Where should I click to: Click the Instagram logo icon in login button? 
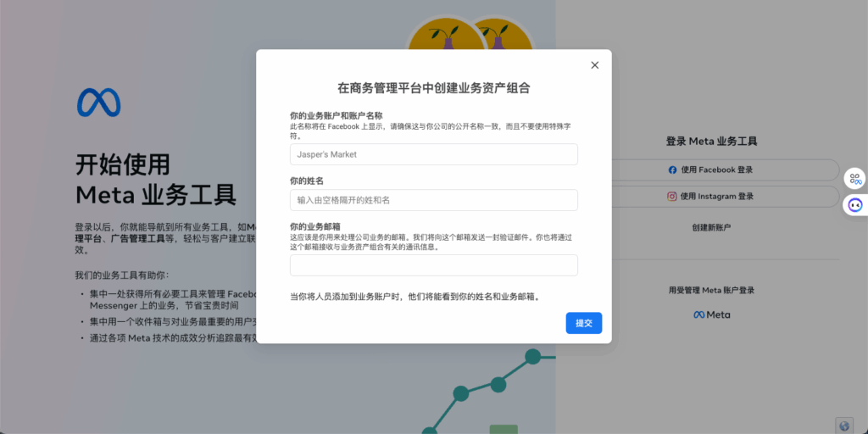(x=672, y=197)
